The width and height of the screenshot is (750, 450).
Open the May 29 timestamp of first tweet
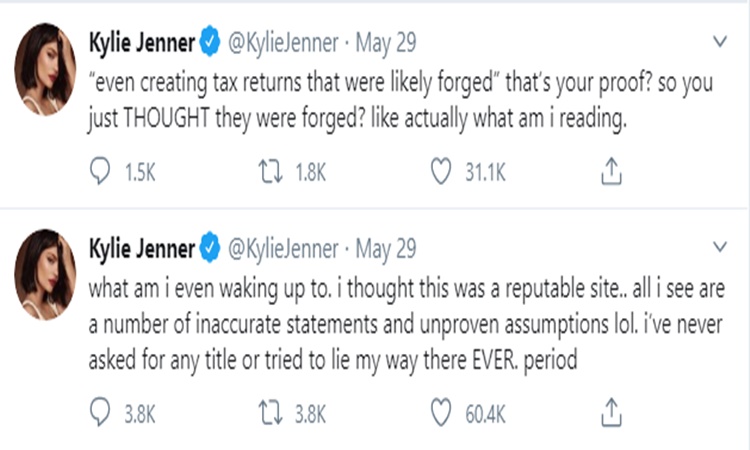(x=384, y=43)
